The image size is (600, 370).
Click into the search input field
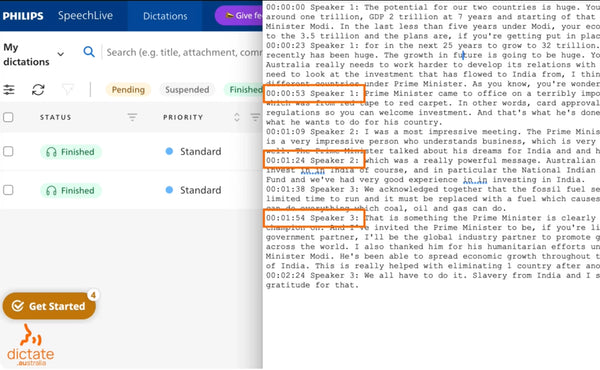coord(184,52)
